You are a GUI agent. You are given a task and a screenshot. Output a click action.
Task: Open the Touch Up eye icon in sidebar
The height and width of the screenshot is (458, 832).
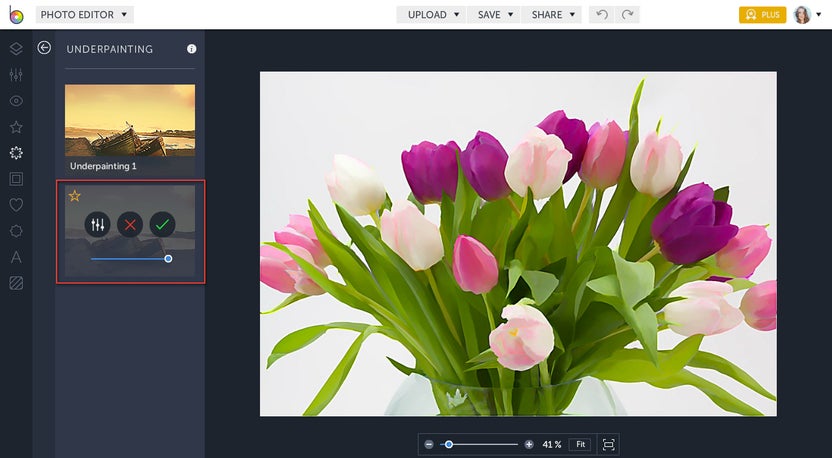pos(16,101)
